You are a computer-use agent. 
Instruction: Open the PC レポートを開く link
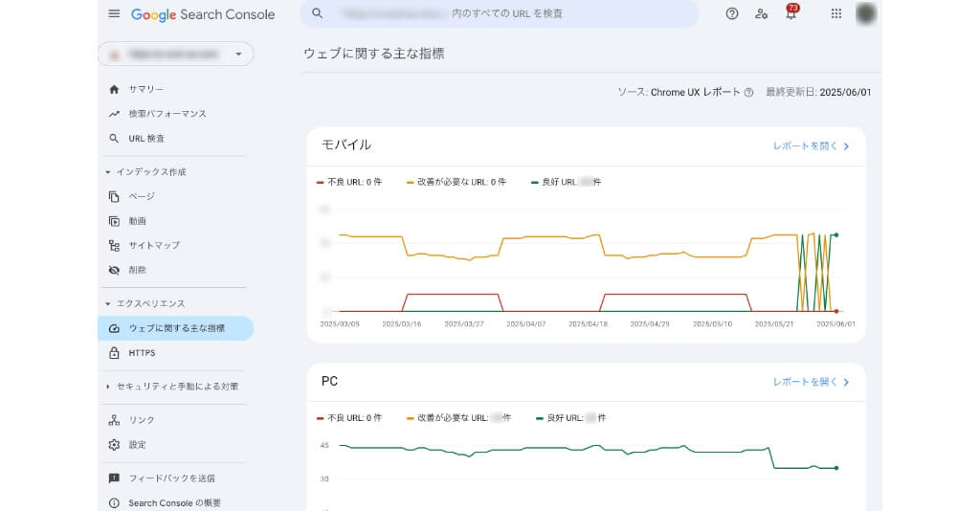point(805,382)
